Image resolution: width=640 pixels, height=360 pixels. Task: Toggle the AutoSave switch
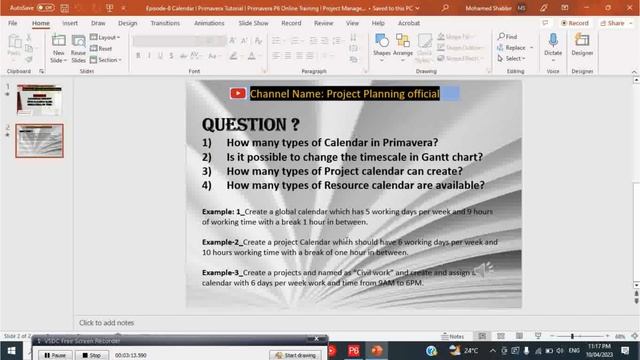click(x=45, y=8)
